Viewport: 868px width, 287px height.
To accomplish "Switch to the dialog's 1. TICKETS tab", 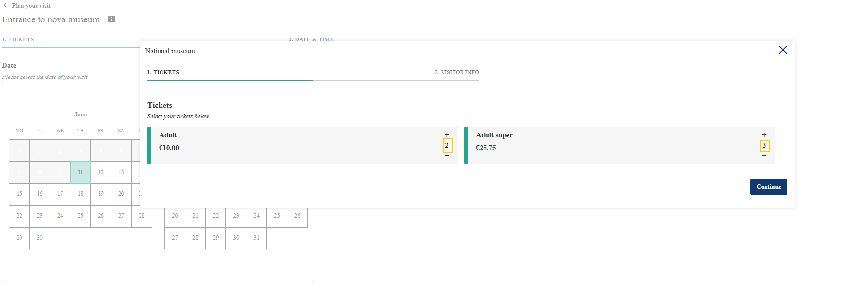I will coord(163,72).
